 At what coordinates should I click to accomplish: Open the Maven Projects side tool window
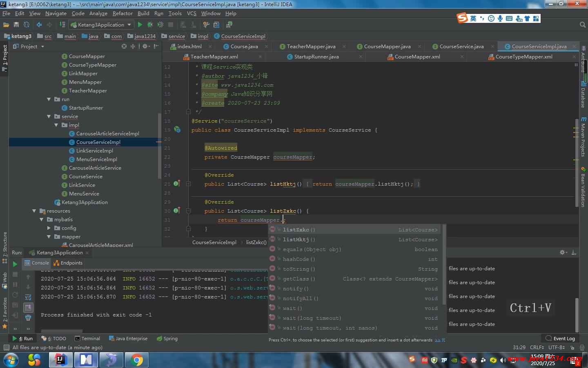(584, 137)
